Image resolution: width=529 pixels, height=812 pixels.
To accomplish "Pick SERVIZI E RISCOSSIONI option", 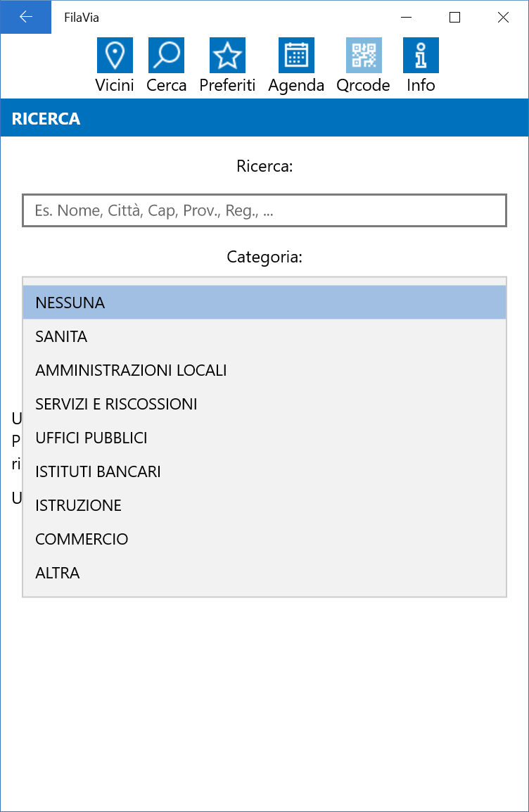I will (264, 404).
